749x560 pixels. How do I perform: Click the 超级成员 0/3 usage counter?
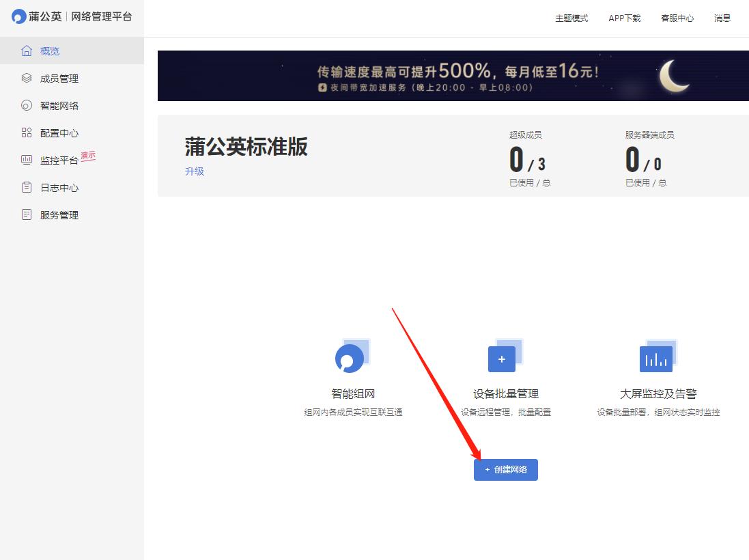point(529,158)
